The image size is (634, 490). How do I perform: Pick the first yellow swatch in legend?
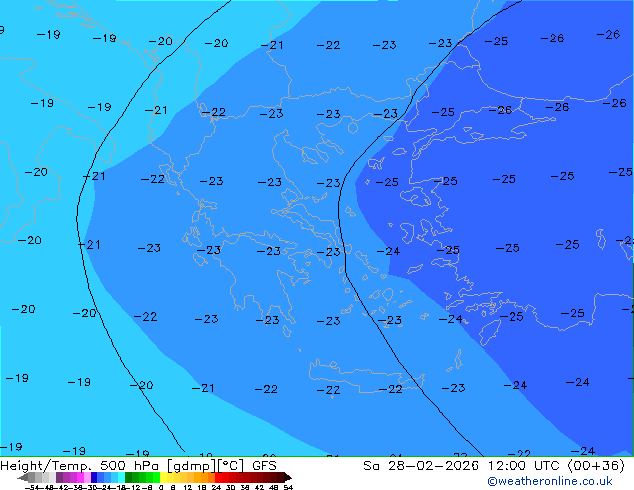coord(163,477)
